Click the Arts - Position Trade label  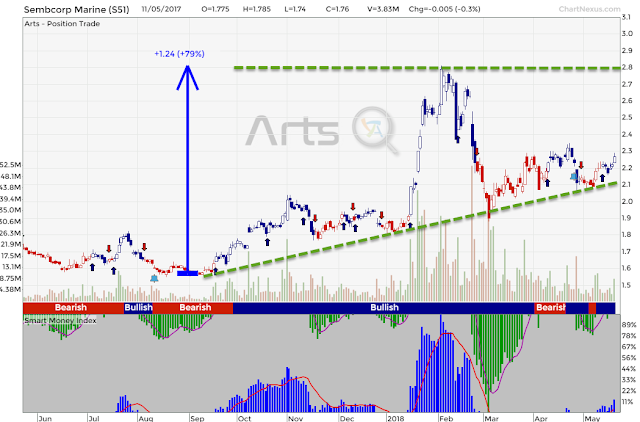coord(62,24)
